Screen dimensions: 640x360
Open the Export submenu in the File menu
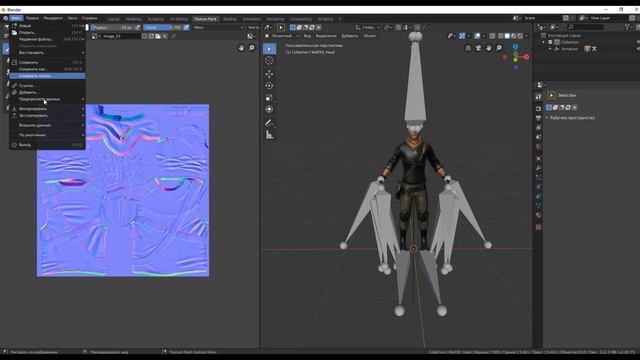(x=47, y=116)
